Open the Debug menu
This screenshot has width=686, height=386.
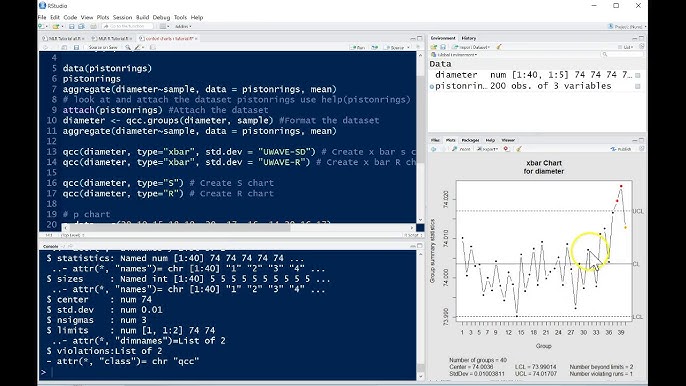(161, 18)
